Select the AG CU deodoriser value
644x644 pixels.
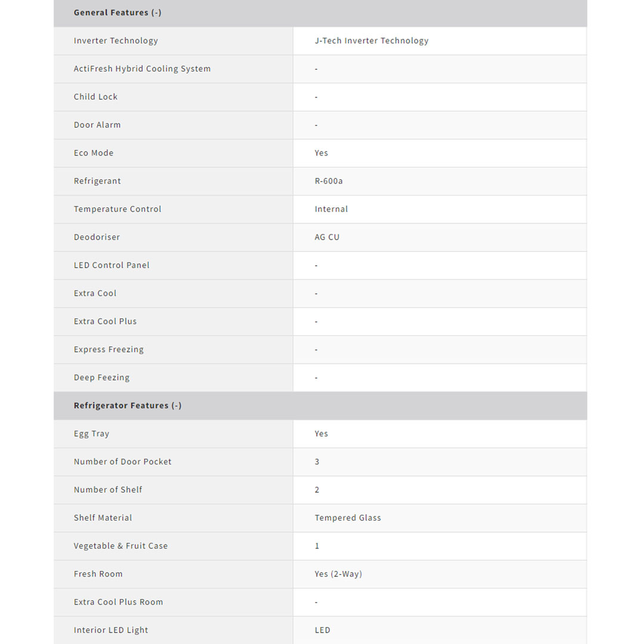pos(327,237)
